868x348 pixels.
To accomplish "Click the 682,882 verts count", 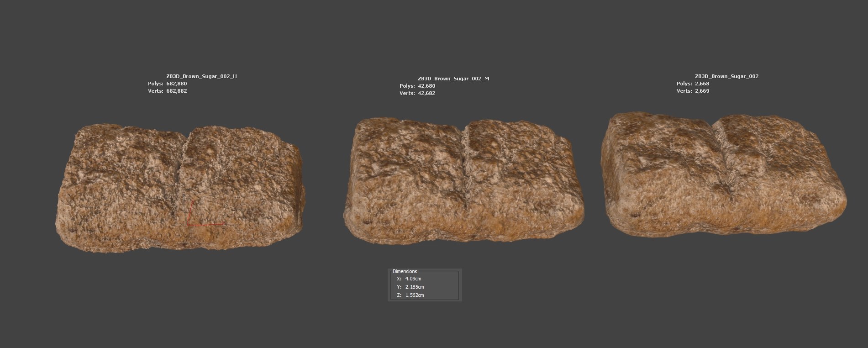I will click(x=177, y=91).
